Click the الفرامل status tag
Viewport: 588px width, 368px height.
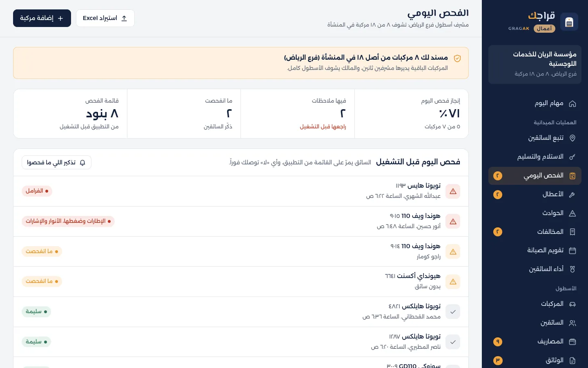pos(37,191)
